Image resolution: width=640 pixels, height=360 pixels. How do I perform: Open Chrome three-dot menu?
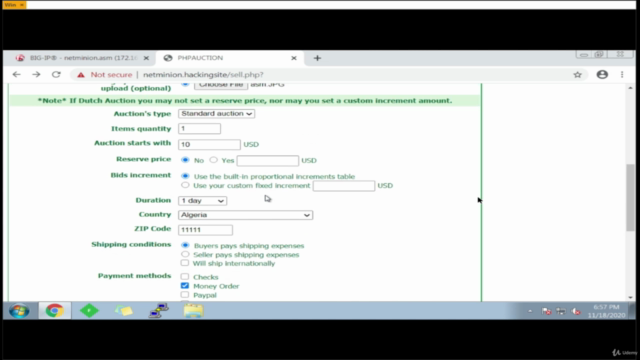coord(622,75)
